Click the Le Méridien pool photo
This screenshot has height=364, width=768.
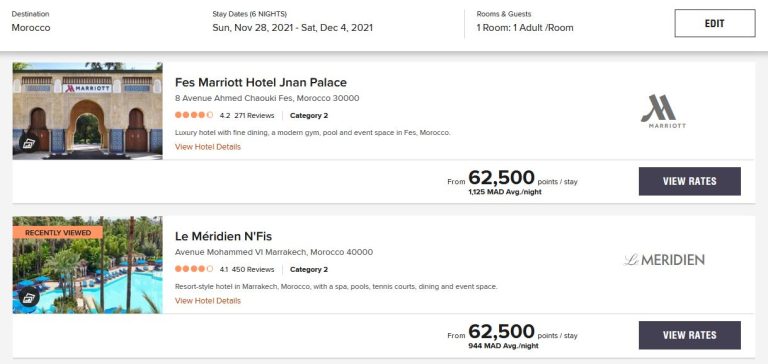88,265
